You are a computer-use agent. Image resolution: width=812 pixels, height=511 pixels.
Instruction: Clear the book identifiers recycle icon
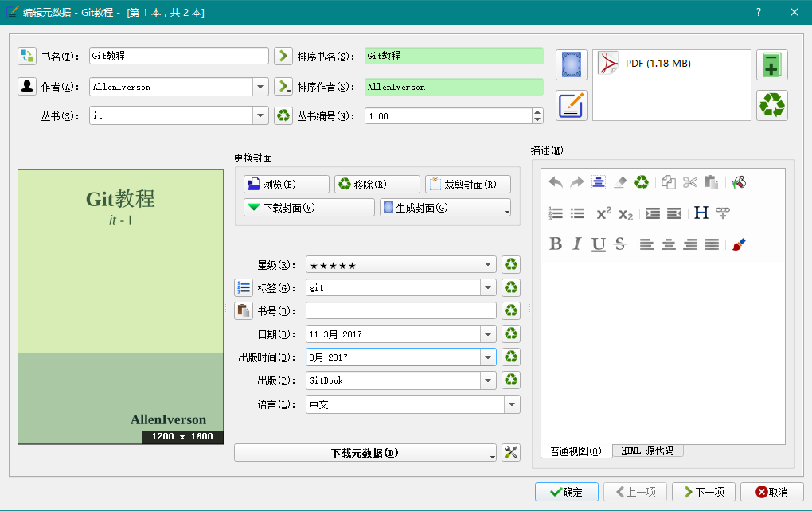510,310
